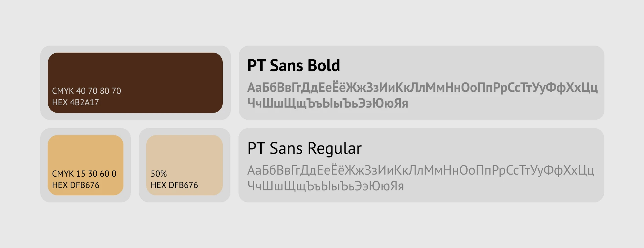The width and height of the screenshot is (644, 248).
Task: Select the 'HEX 4B2A17' text
Action: pyautogui.click(x=75, y=102)
